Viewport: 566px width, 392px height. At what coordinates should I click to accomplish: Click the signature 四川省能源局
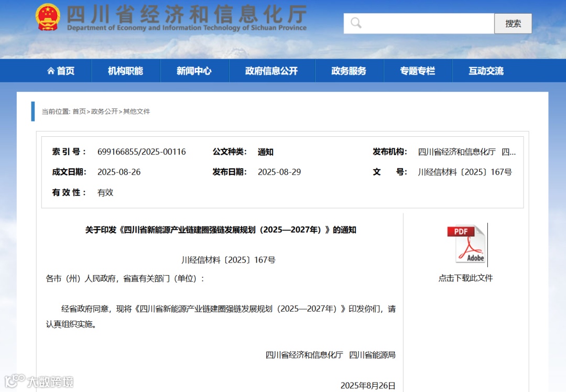(x=372, y=355)
